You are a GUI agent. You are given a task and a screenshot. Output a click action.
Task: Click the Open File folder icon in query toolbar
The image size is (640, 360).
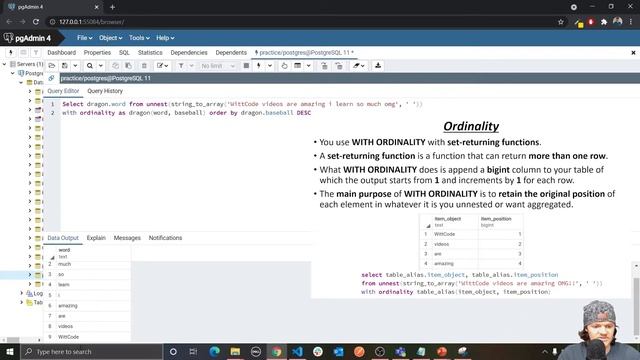(x=52, y=66)
